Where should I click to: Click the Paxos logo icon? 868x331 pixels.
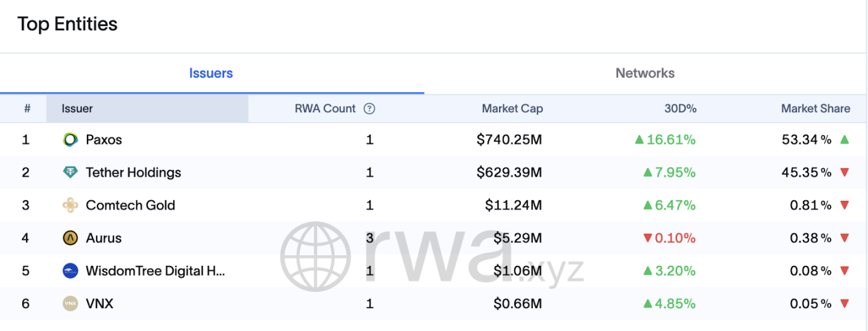click(x=71, y=140)
